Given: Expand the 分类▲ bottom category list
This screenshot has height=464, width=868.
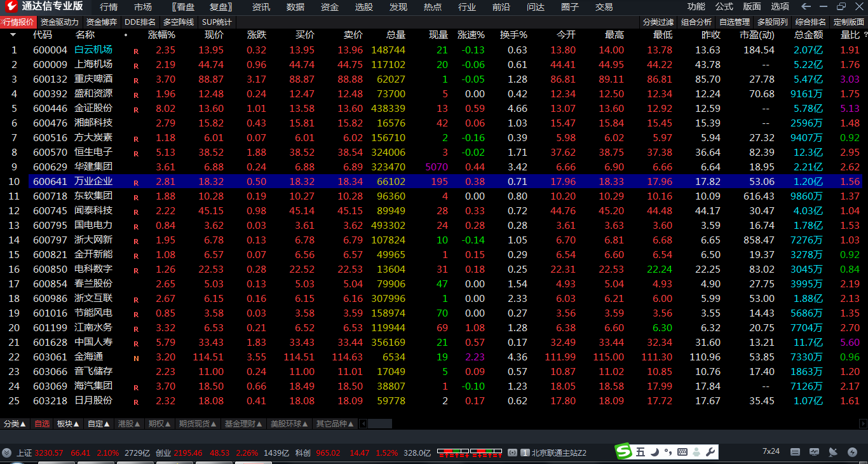Looking at the screenshot, I should 15,423.
